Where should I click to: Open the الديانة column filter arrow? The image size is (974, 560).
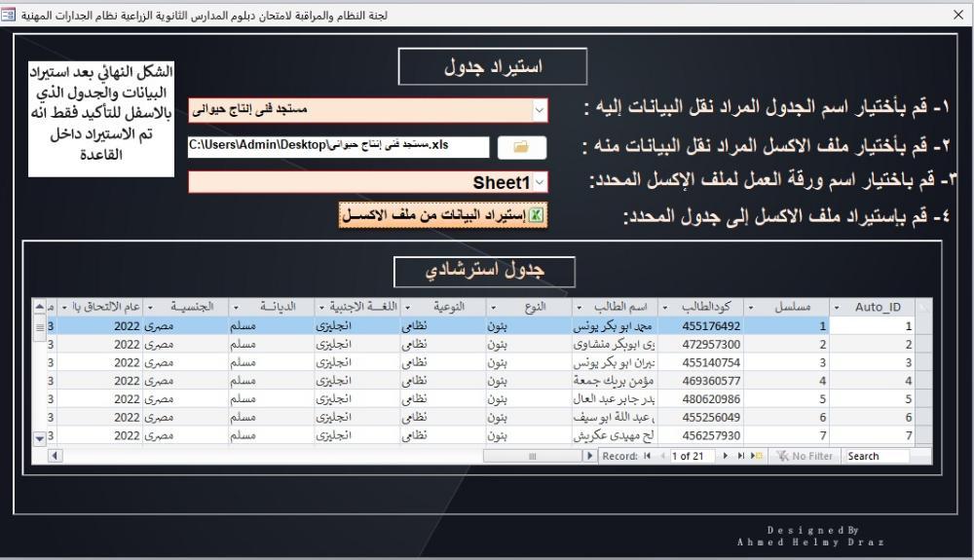[236, 308]
